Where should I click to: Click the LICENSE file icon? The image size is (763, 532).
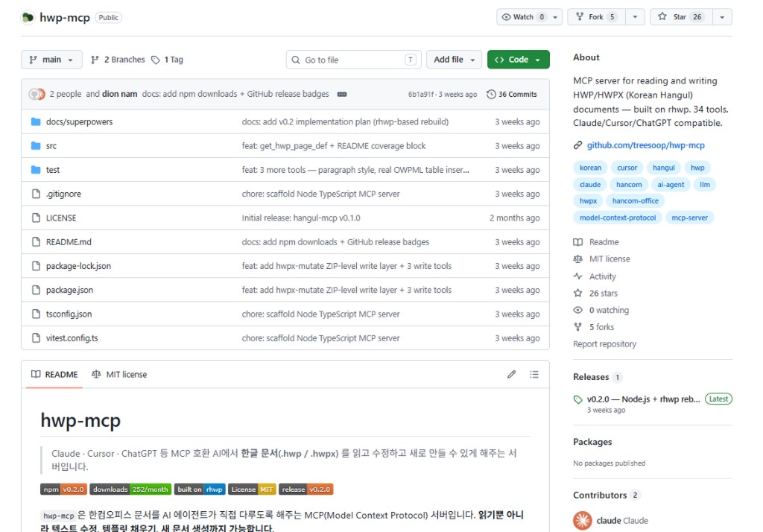point(36,218)
